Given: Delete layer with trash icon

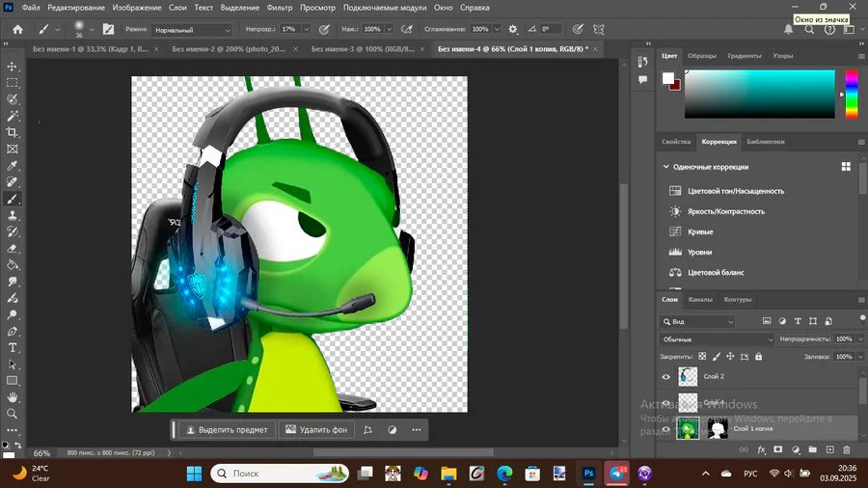Looking at the screenshot, I should pos(847,449).
